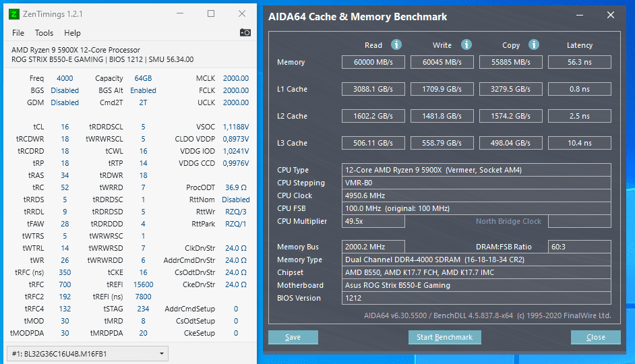Open the Help menu in ZenTimings
Image resolution: width=635 pixels, height=364 pixels.
72,33
